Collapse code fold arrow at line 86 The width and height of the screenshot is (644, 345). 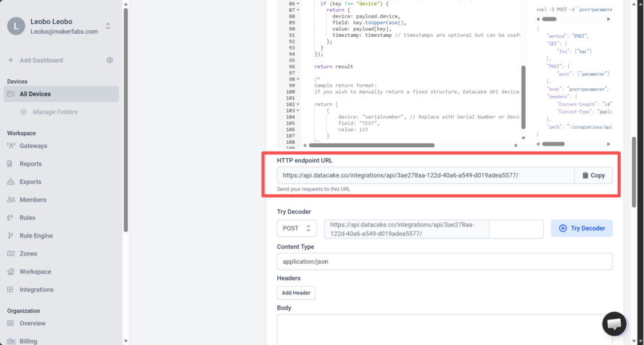[x=298, y=3]
